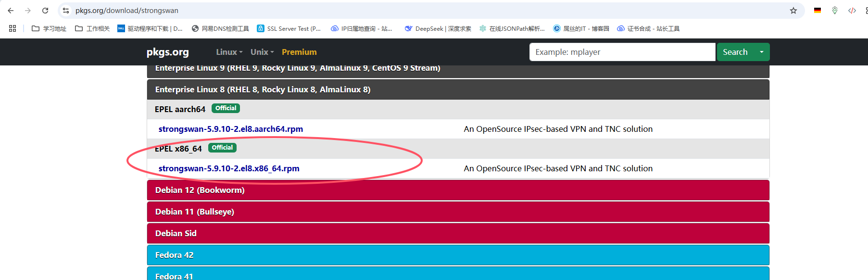This screenshot has width=868, height=280.
Task: Click the Official badge next to EPEL aarch64
Action: [x=226, y=108]
